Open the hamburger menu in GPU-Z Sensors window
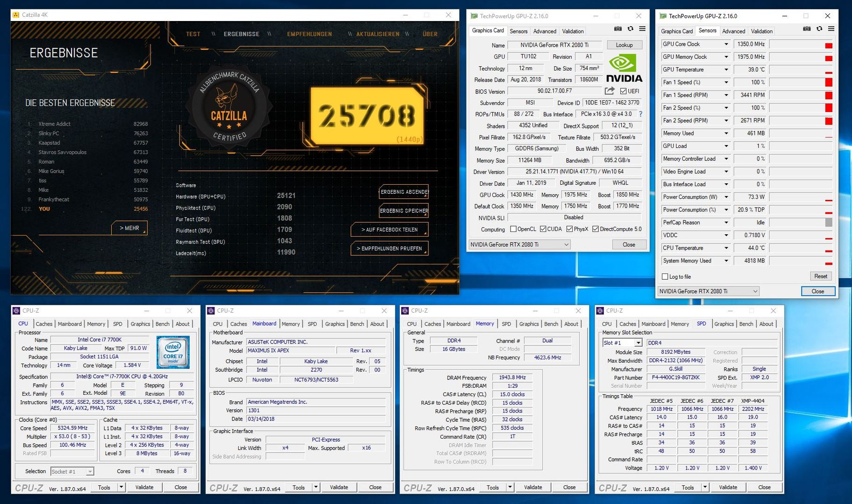This screenshot has width=852, height=504. point(831,29)
